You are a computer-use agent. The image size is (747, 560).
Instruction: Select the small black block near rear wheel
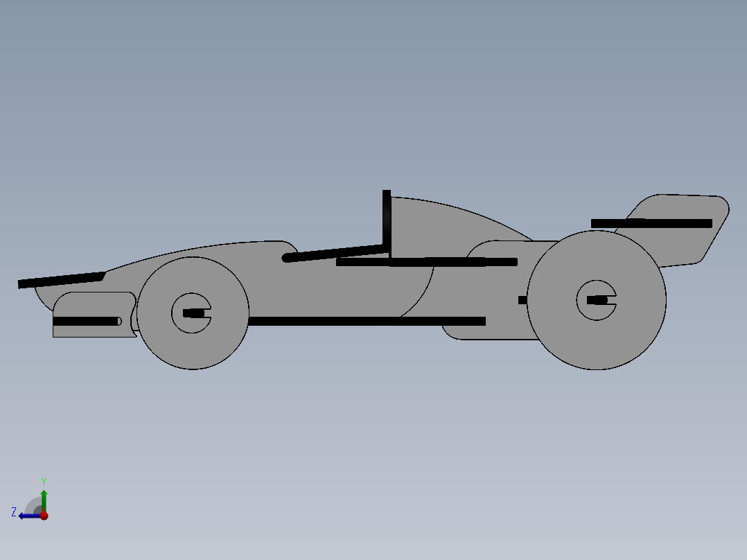point(521,301)
